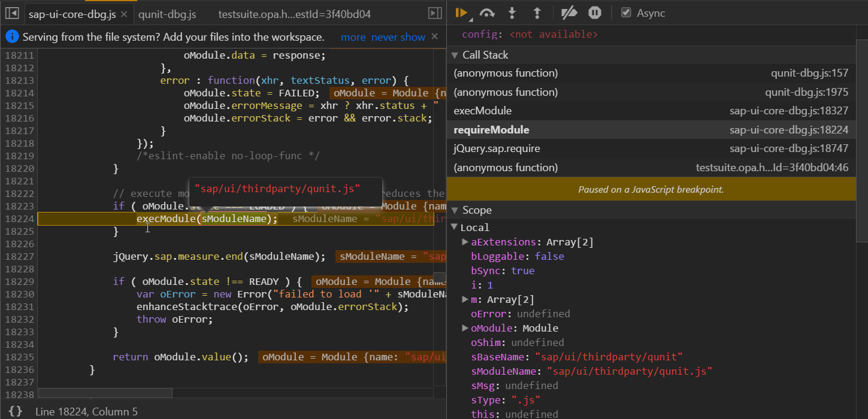The image size is (868, 419).
Task: Click line number 18229 in gutter
Action: coord(19,281)
